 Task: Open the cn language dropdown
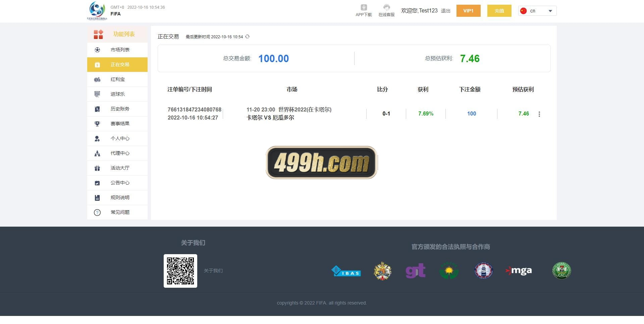[x=537, y=11]
